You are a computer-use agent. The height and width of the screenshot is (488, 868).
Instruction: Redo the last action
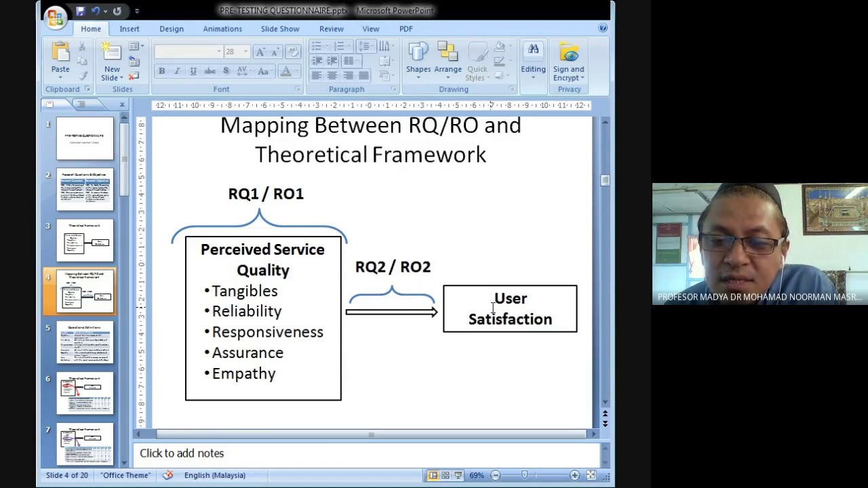(x=117, y=11)
